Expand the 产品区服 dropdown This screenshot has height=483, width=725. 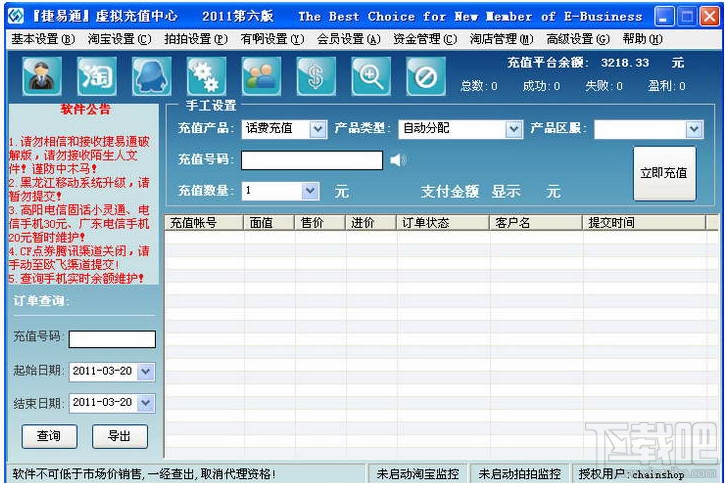coord(694,129)
